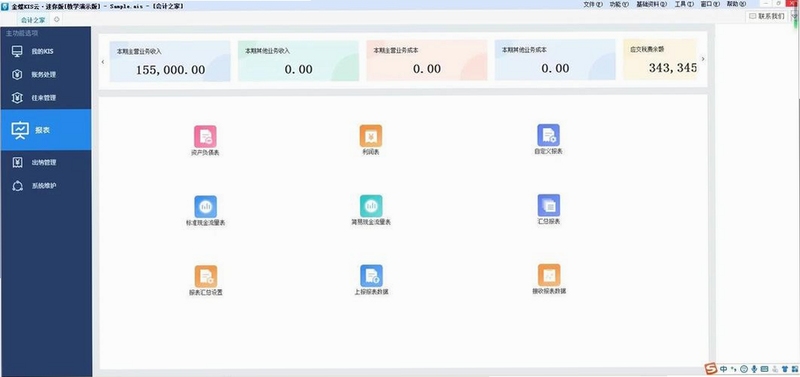Click the 本期其他业务成本 summary card
The height and width of the screenshot is (377, 800).
tap(555, 61)
